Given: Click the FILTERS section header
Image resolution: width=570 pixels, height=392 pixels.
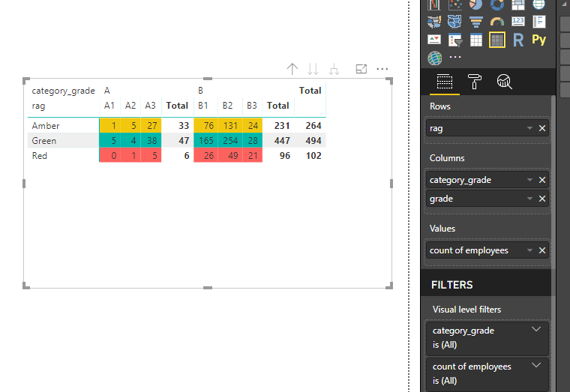Looking at the screenshot, I should point(451,285).
